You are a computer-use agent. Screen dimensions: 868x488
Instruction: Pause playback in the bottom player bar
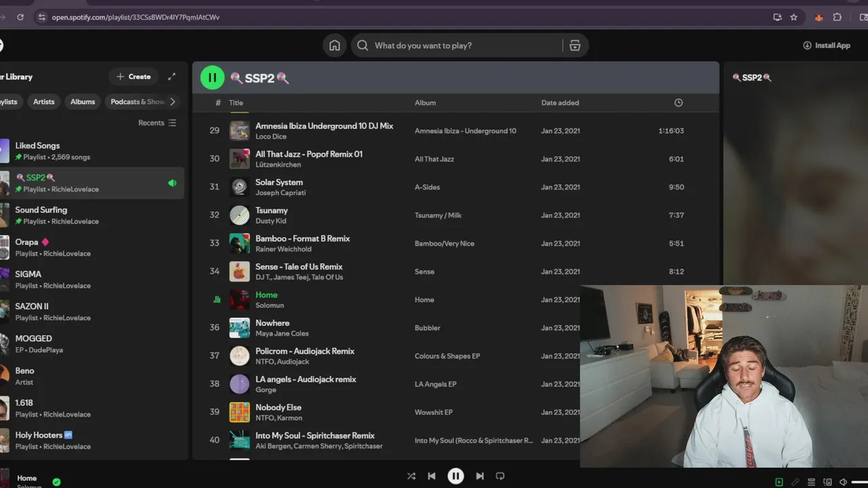pyautogui.click(x=456, y=476)
